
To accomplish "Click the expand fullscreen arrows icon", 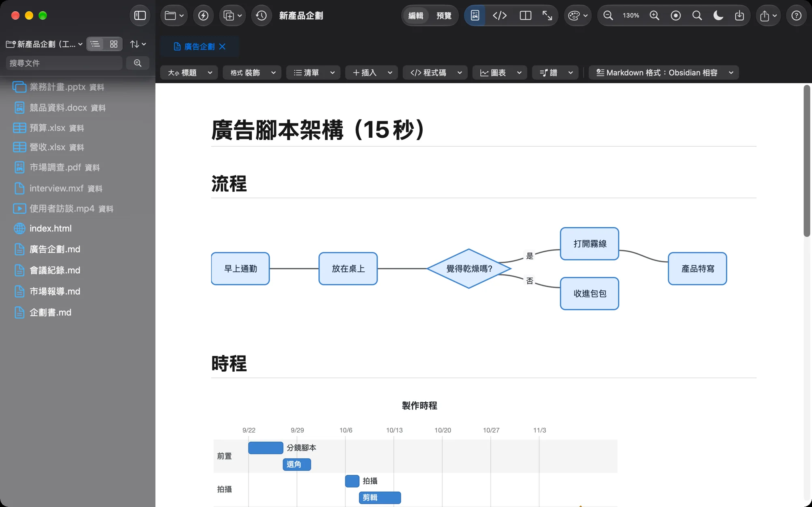I will (547, 15).
